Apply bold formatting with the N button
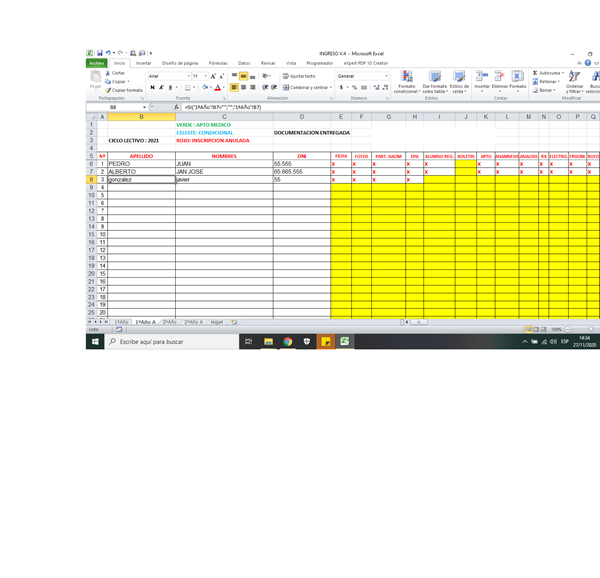This screenshot has height=578, width=600. pos(151,88)
